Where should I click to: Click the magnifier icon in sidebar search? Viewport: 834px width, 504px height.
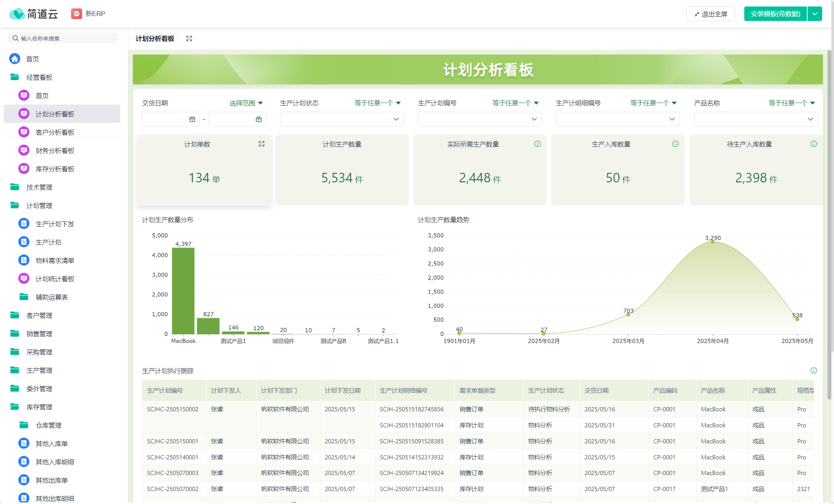15,38
